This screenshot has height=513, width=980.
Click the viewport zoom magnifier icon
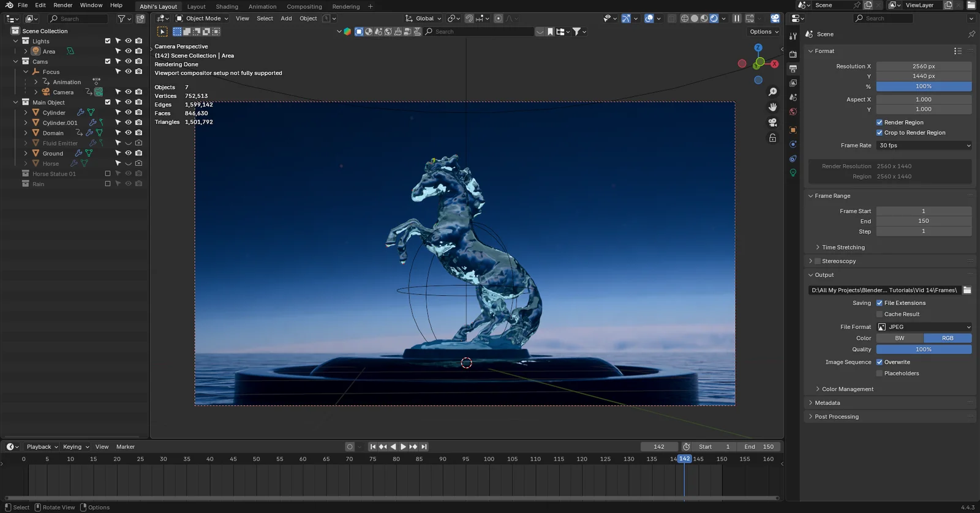point(773,92)
